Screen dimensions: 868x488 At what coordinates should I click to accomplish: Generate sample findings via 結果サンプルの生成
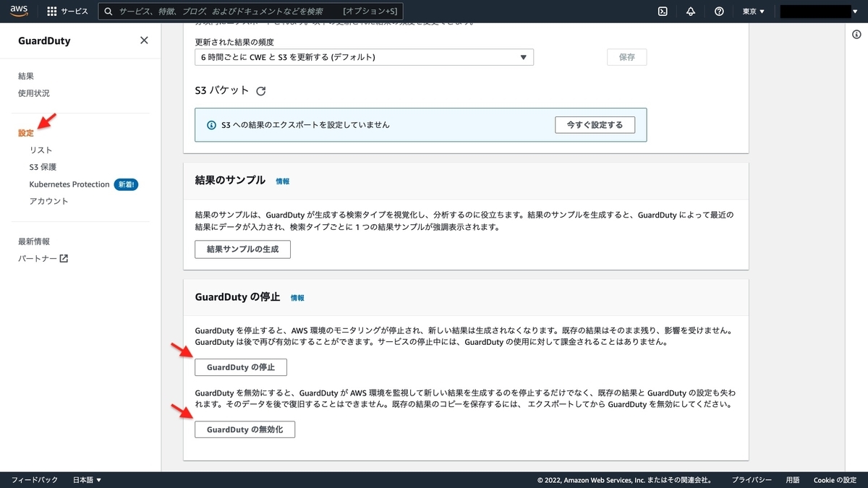pyautogui.click(x=242, y=249)
